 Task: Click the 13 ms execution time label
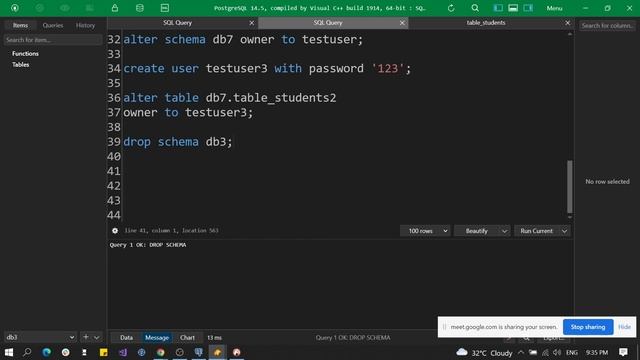click(x=214, y=338)
